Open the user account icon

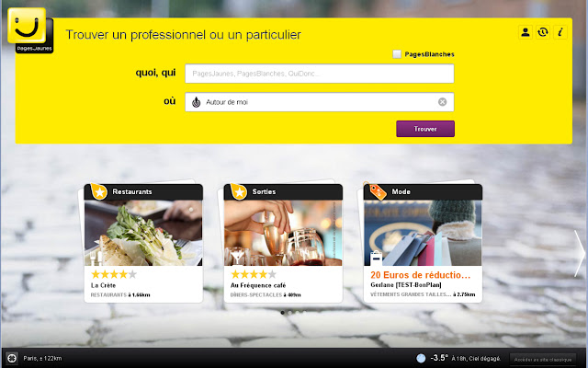pos(526,32)
